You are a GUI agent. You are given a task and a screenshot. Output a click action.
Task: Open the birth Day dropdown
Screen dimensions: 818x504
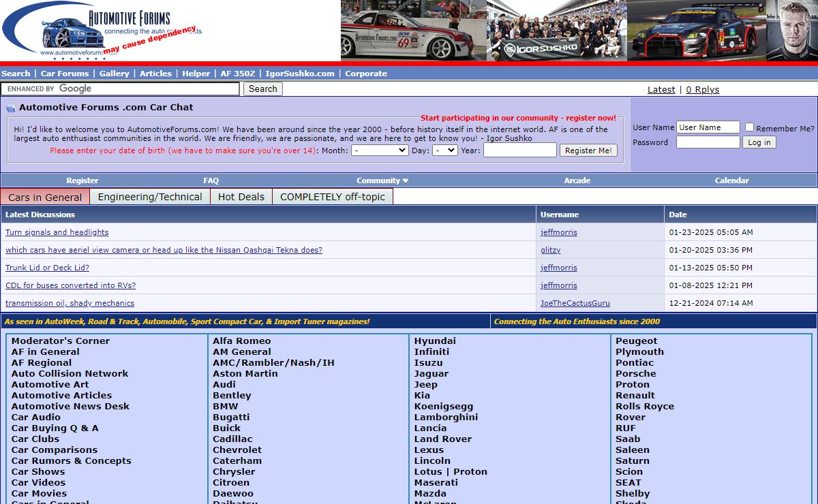click(444, 151)
